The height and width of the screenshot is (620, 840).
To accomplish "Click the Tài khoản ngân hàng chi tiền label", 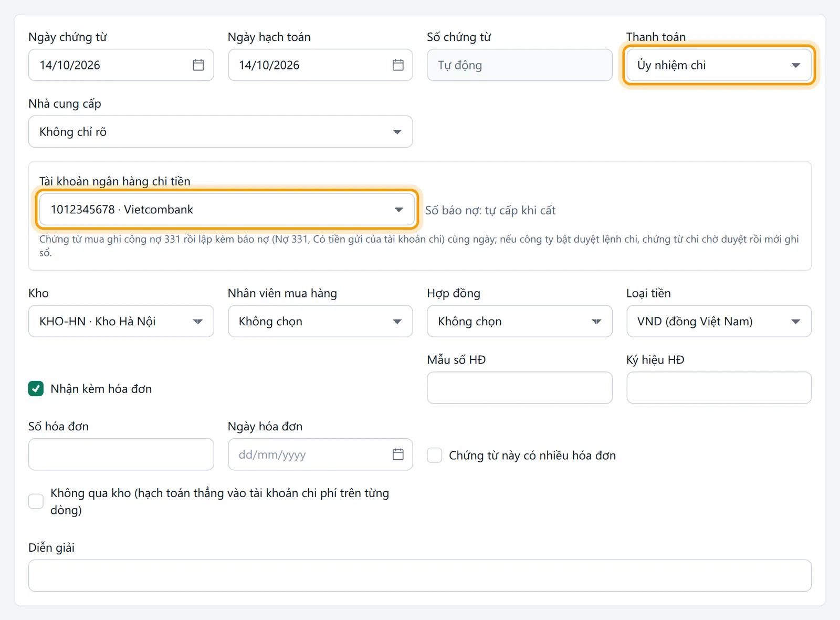I will click(x=115, y=181).
